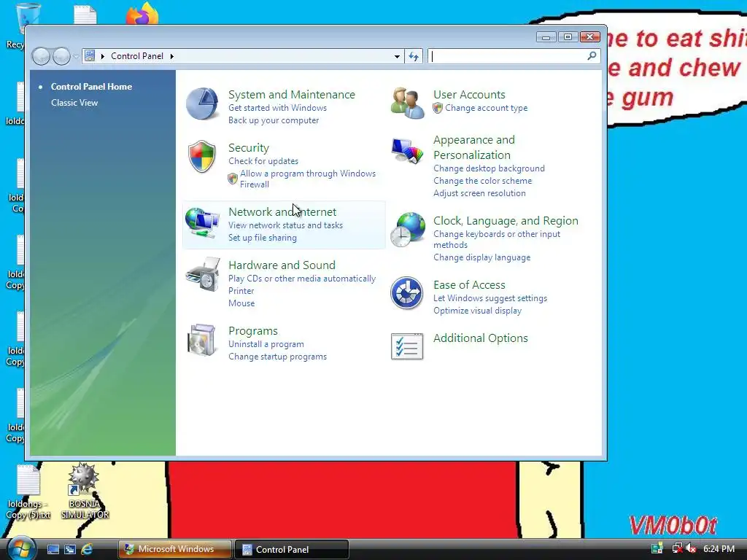This screenshot has width=747, height=560.
Task: Switch to Control Panel taskbar button
Action: click(292, 549)
